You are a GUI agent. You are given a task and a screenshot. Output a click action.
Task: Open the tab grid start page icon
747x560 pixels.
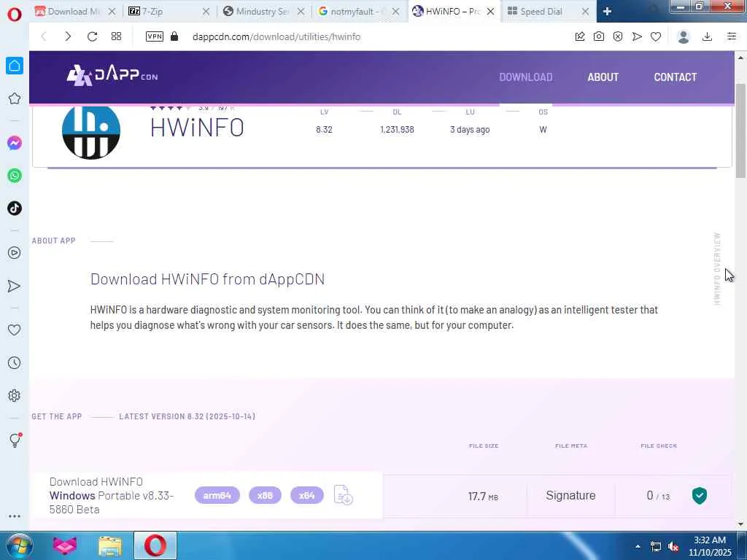(116, 36)
